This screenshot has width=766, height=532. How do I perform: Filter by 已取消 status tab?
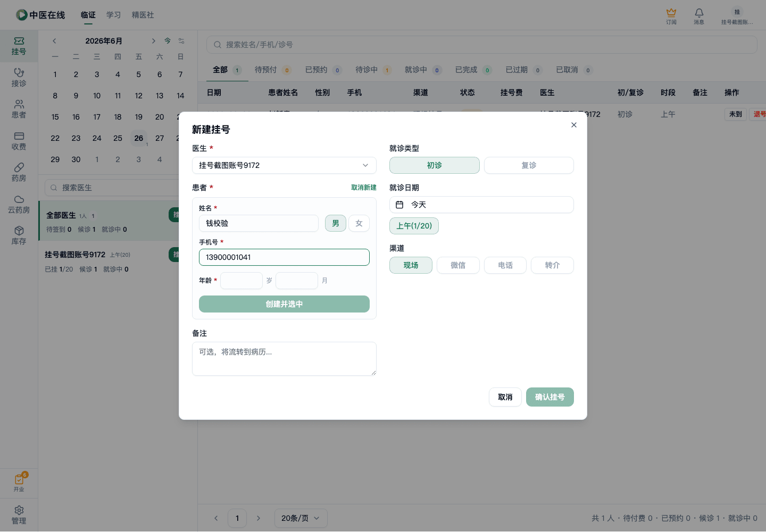click(x=573, y=70)
